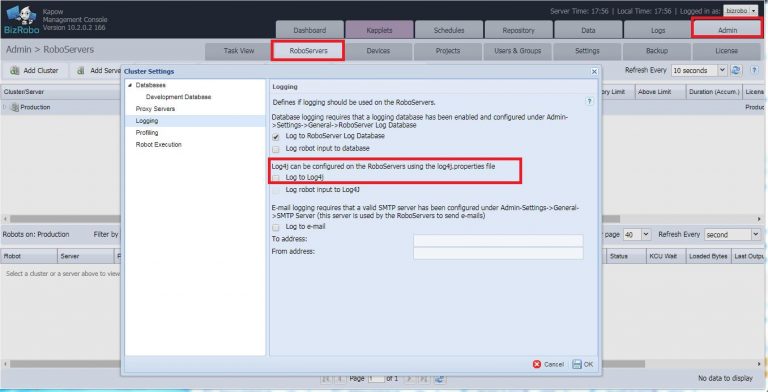Click the OK save disk icon
The width and height of the screenshot is (768, 392).
click(577, 364)
